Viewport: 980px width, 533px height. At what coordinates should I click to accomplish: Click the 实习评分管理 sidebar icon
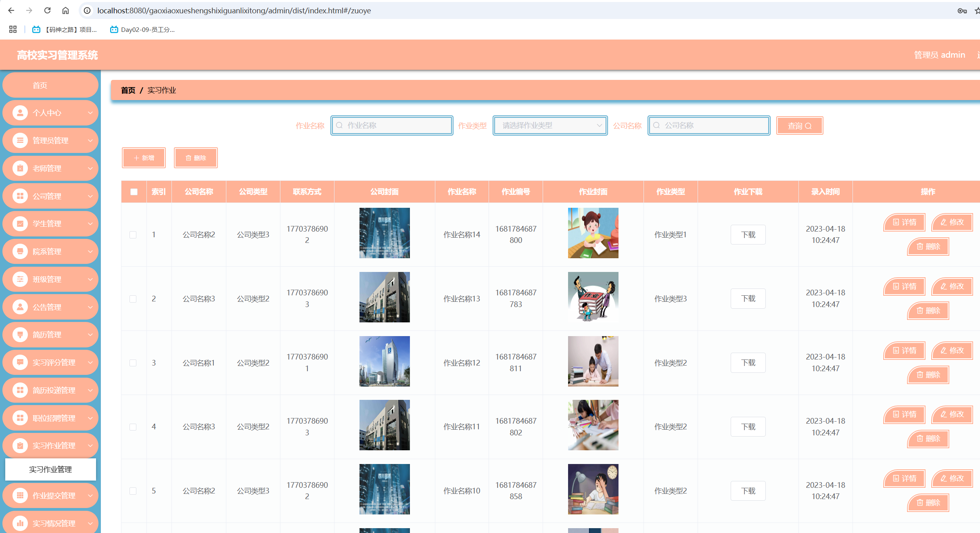(x=20, y=362)
